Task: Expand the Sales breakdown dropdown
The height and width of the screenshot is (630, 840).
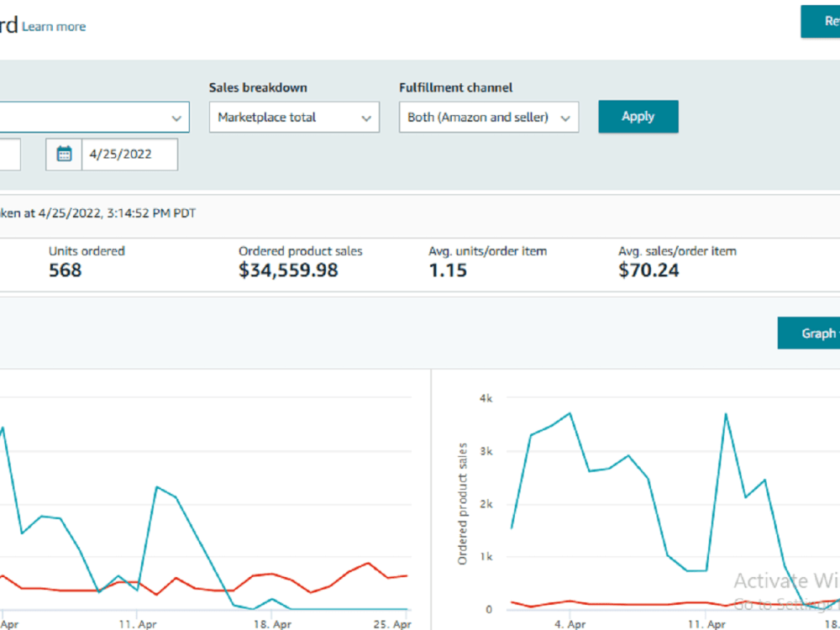Action: point(294,118)
